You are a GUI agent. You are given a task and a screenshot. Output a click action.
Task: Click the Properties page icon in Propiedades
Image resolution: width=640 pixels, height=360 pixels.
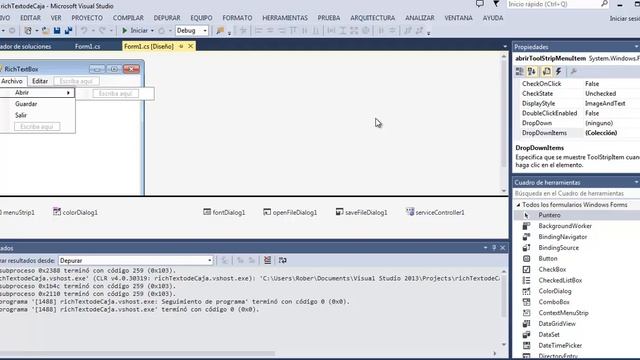(x=546, y=72)
